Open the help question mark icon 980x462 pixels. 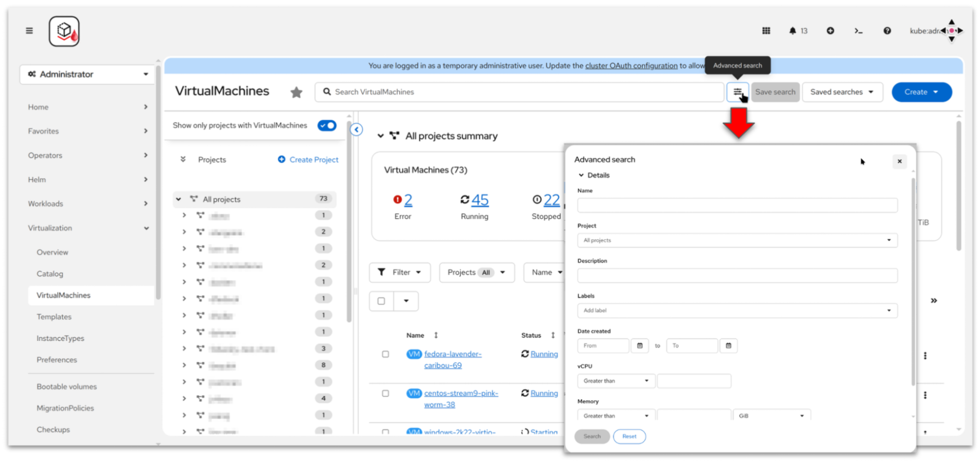pos(887,31)
